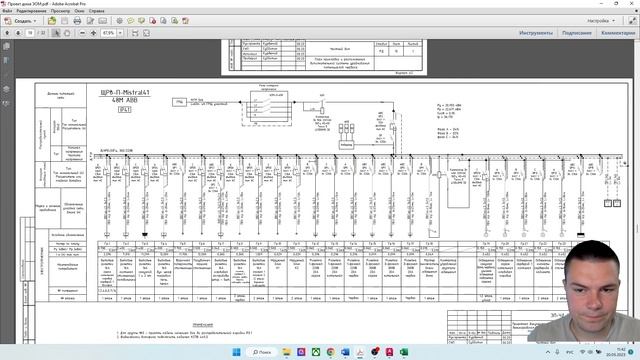Open File Explorer from taskbar
The width and height of the screenshot is (640, 360).
click(x=287, y=352)
